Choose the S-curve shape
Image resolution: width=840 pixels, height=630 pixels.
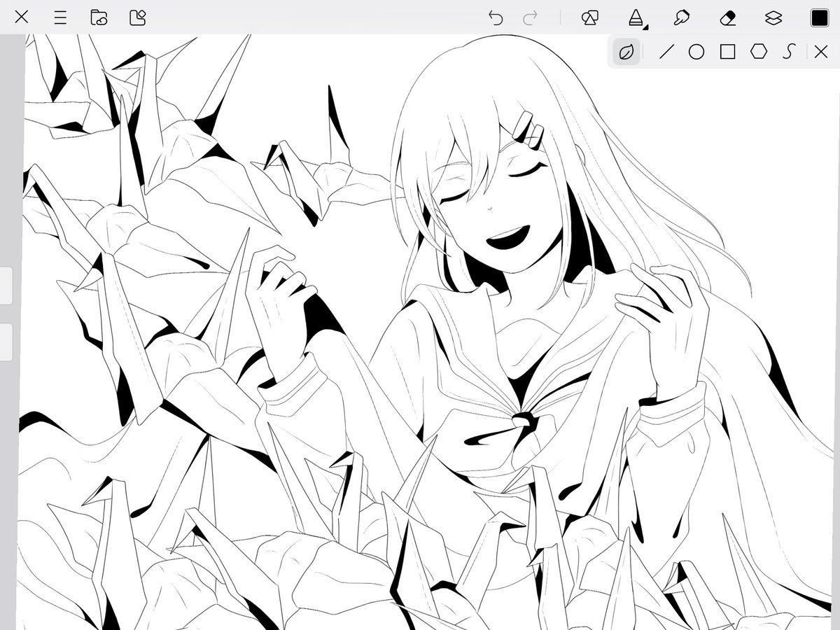click(x=790, y=51)
